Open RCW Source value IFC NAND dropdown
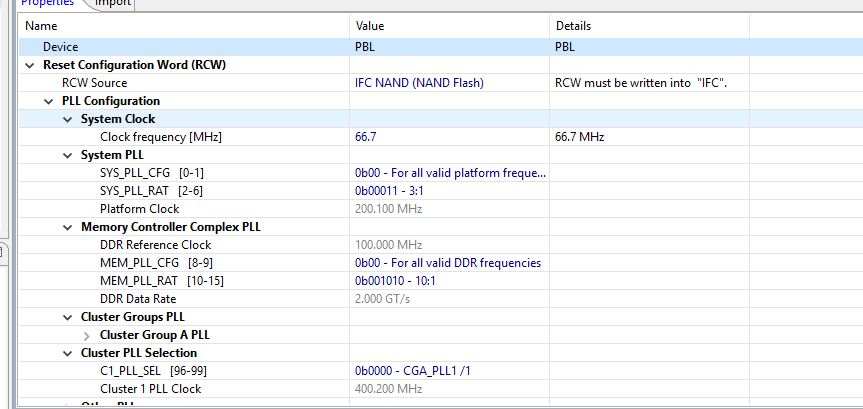The image size is (863, 409). point(449,83)
